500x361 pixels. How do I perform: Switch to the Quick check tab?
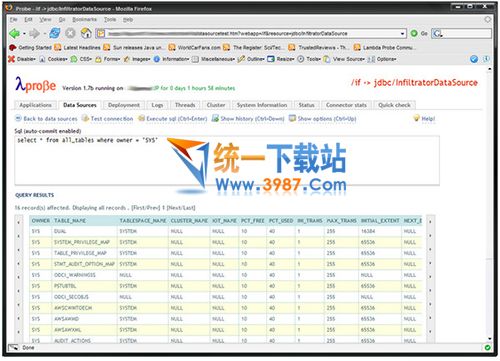point(394,105)
